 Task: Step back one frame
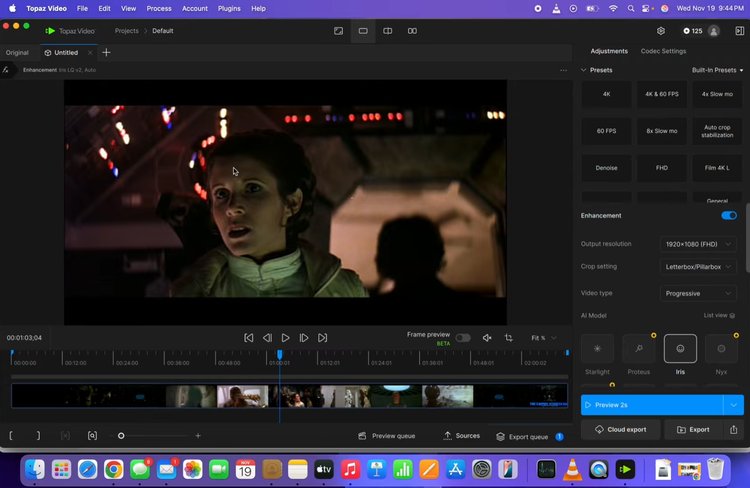(x=267, y=338)
